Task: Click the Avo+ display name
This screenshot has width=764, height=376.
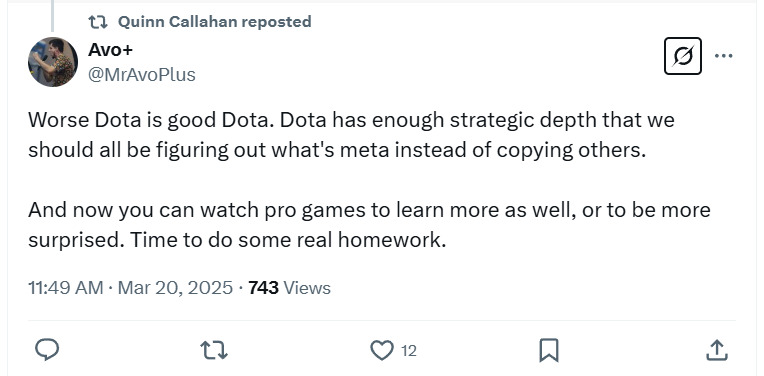Action: 110,49
